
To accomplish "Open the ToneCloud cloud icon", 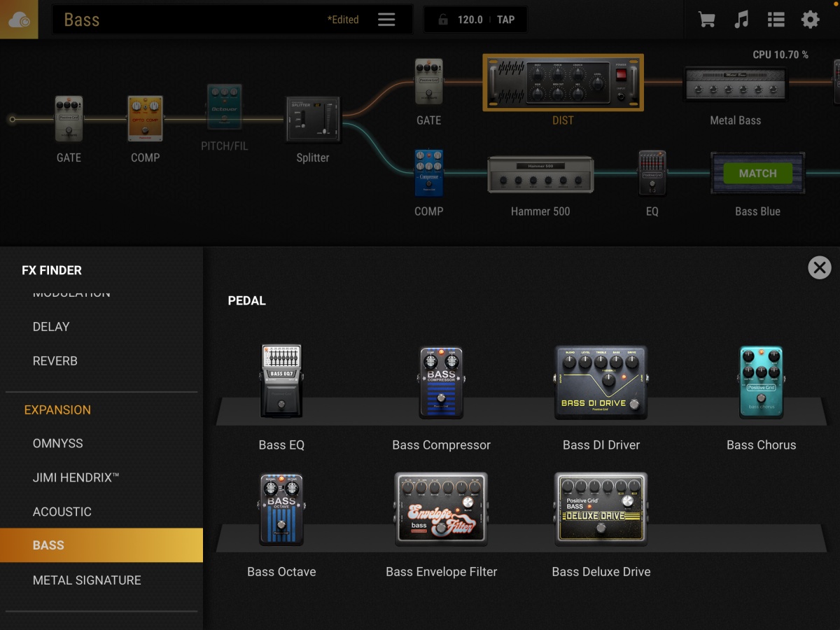I will pyautogui.click(x=19, y=20).
